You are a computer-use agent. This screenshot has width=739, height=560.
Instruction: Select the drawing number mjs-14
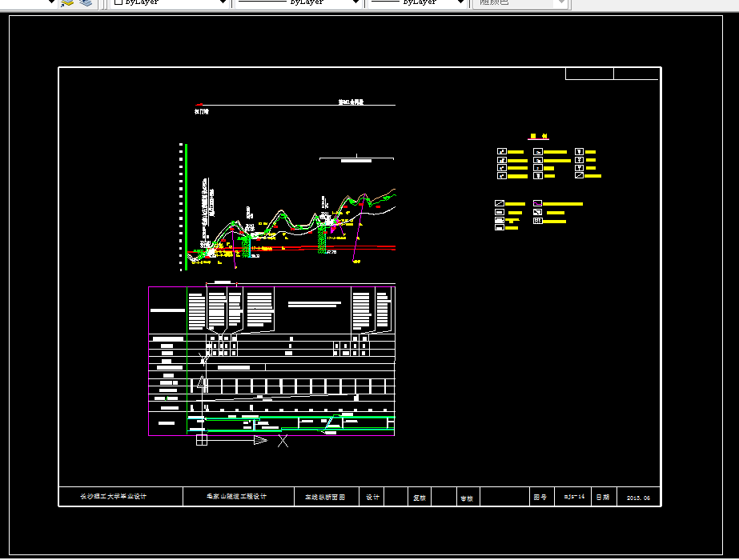pyautogui.click(x=574, y=497)
